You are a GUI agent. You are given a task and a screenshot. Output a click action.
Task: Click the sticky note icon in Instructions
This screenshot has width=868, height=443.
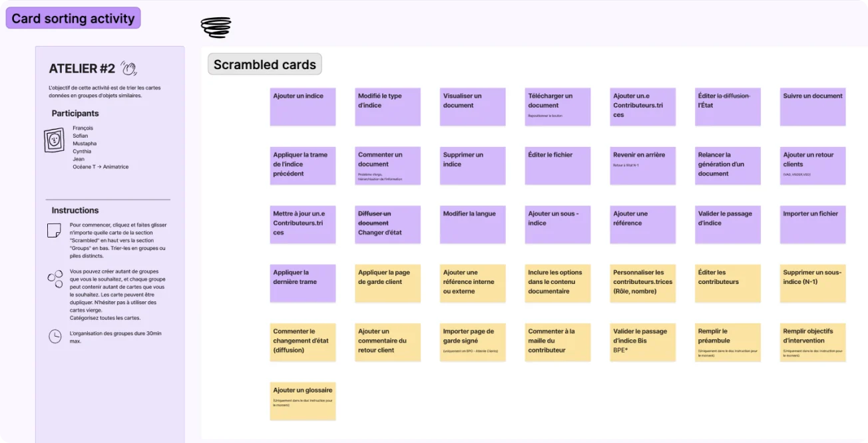54,231
